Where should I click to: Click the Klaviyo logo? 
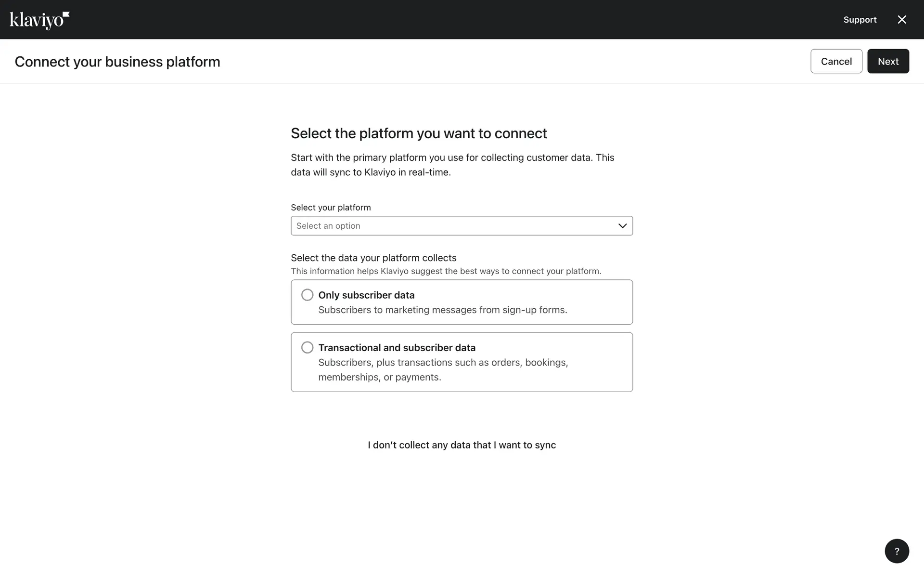(38, 20)
